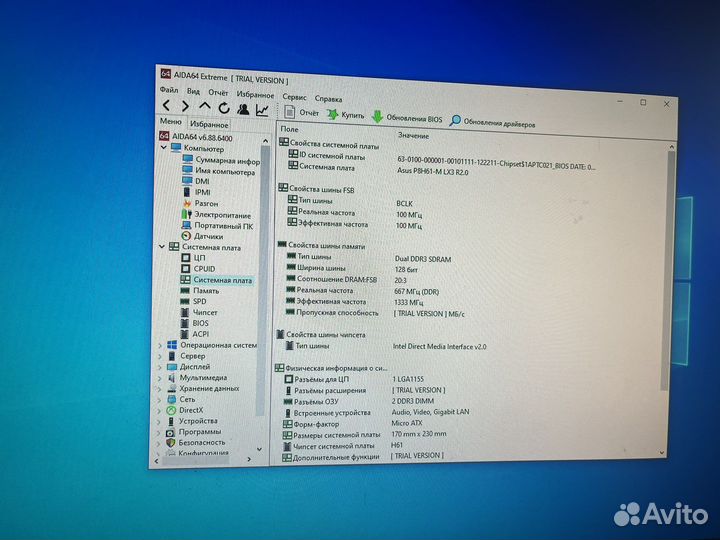Viewport: 720px width, 540px height.
Task: Collapse the Компьютер tree branch
Action: [x=163, y=147]
